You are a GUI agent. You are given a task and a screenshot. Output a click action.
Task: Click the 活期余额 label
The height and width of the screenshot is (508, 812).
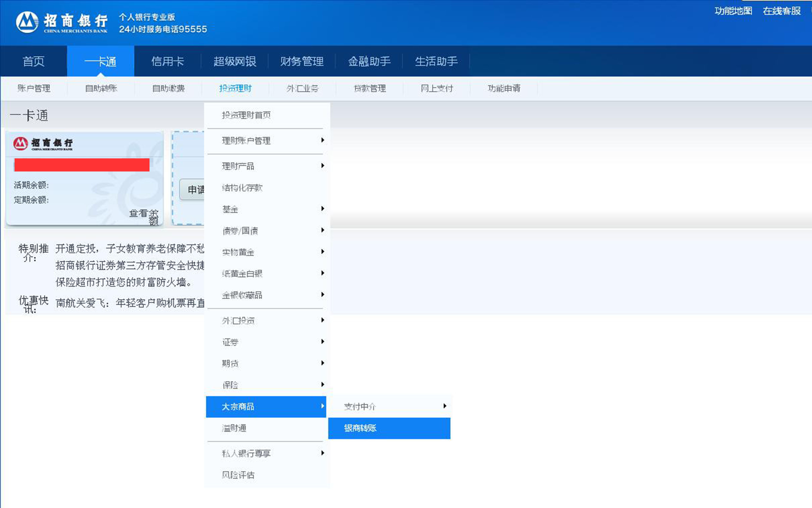click(x=31, y=185)
